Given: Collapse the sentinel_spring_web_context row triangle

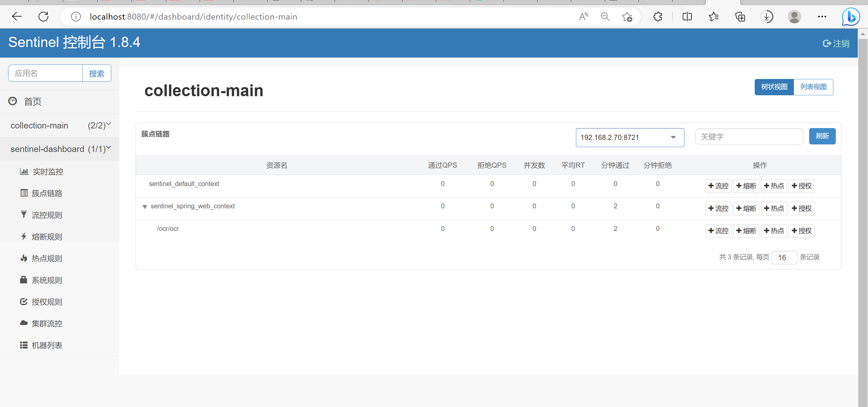Looking at the screenshot, I should pos(145,207).
